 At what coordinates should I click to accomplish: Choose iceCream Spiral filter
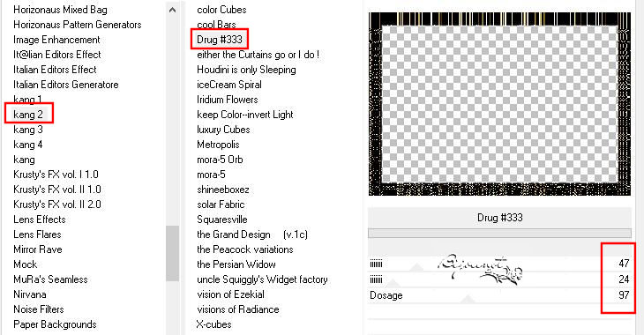point(229,85)
